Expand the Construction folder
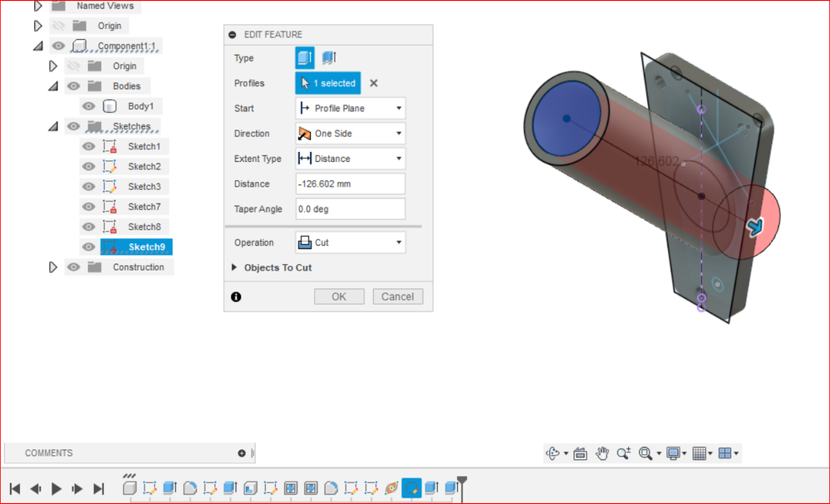830x504 pixels. click(52, 267)
